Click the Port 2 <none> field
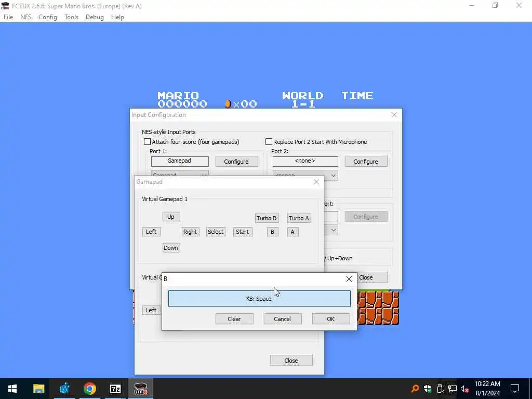This screenshot has width=532, height=399. pyautogui.click(x=305, y=161)
